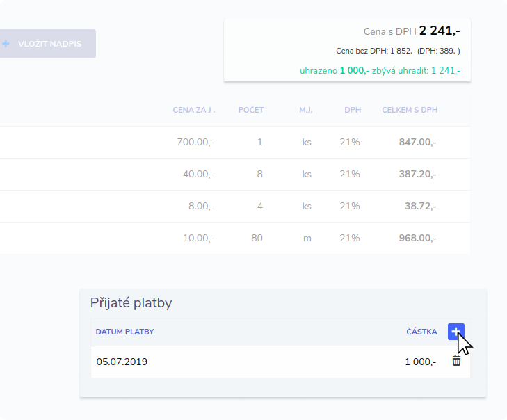This screenshot has height=420, width=507.
Task: Click the unit price 8.00,-
Action: [201, 206]
